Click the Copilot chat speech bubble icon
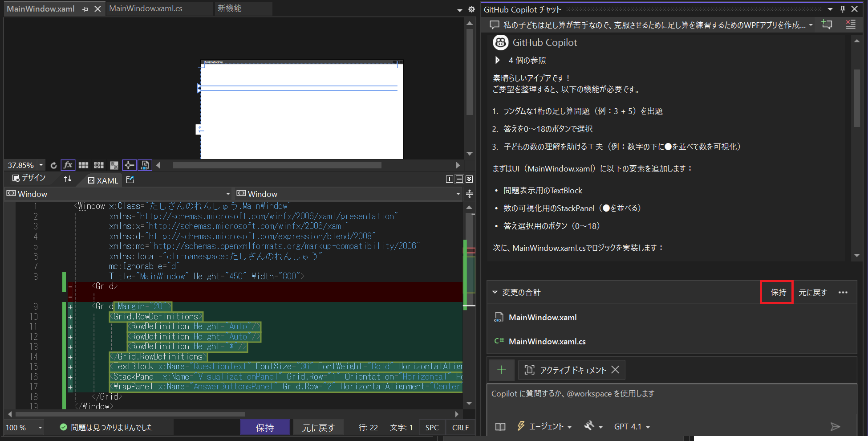Screen dimensions: 868x441 495,25
